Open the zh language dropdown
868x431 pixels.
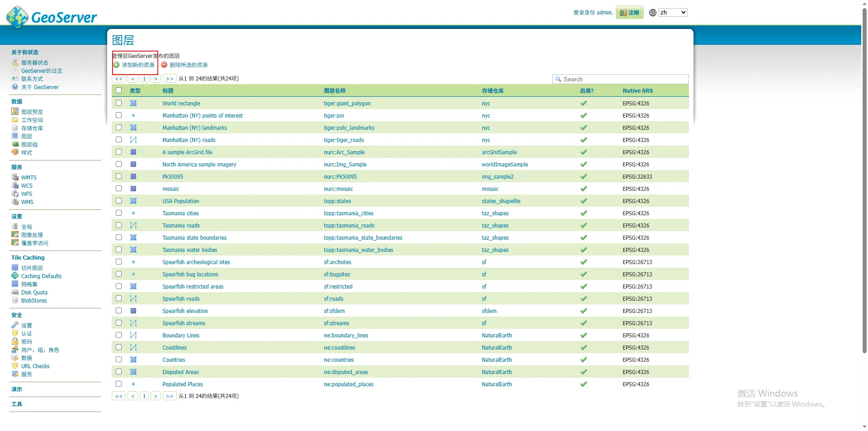673,13
